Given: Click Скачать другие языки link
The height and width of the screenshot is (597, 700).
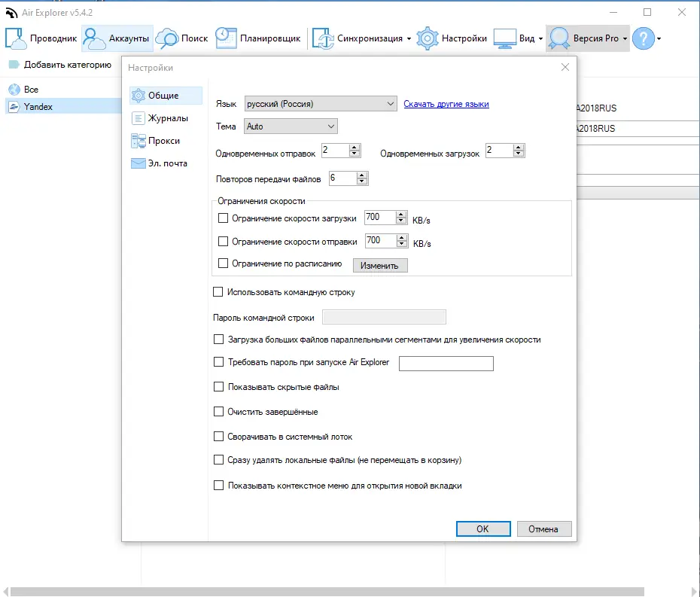Looking at the screenshot, I should point(446,104).
